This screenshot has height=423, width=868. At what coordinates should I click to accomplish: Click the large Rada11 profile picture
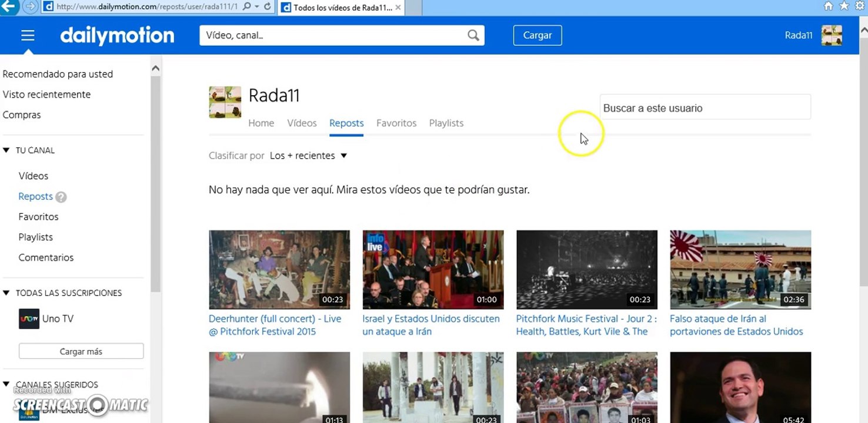(225, 102)
